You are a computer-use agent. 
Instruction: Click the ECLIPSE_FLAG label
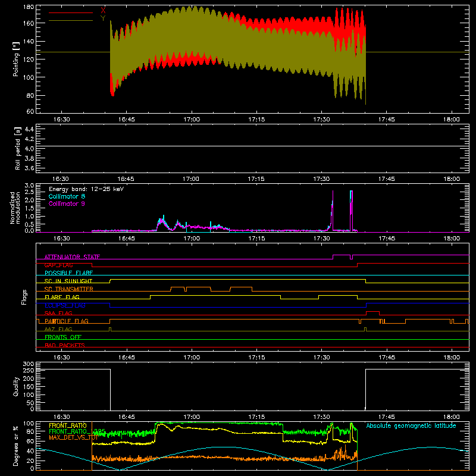tap(65, 305)
